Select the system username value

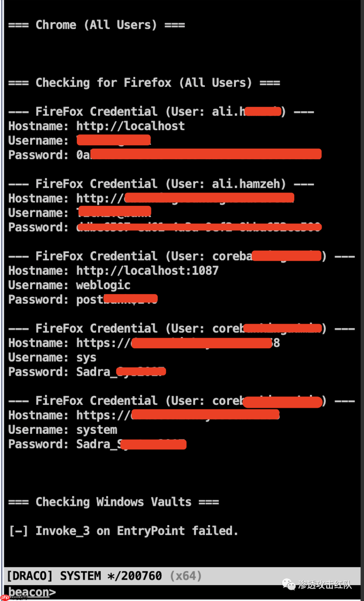[97, 430]
